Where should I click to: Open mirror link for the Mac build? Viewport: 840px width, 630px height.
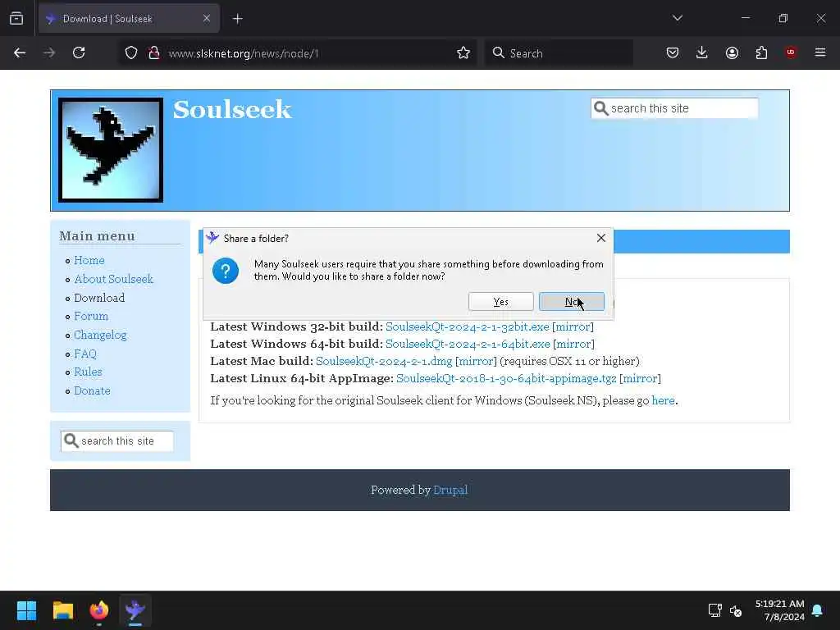point(476,361)
